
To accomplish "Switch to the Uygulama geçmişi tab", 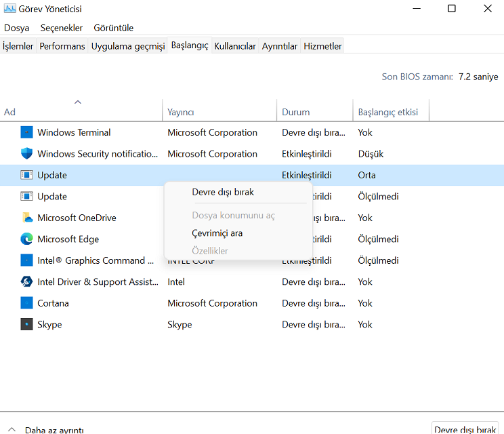I will pyautogui.click(x=128, y=46).
